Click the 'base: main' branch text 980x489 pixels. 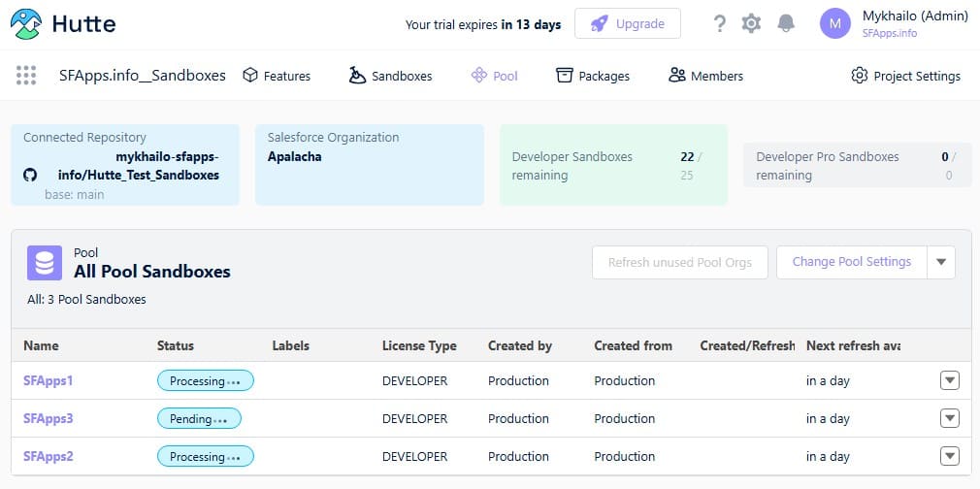75,194
